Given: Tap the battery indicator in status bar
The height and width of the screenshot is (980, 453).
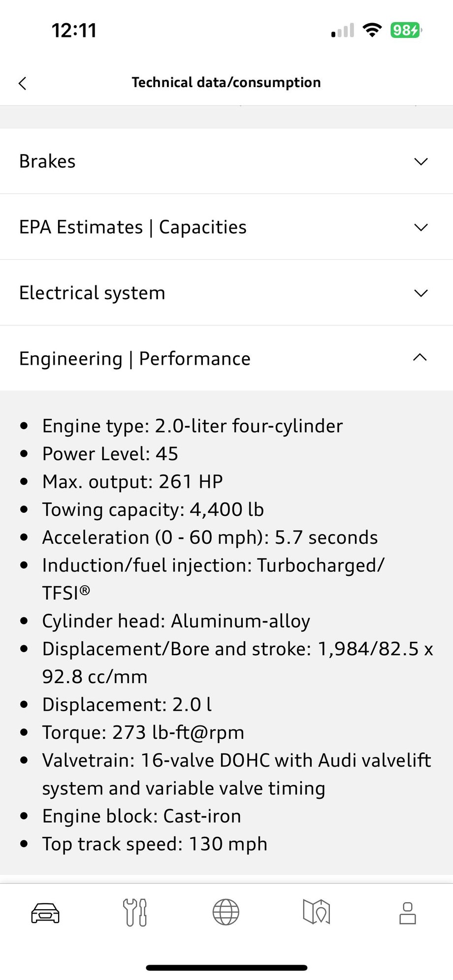Looking at the screenshot, I should click(406, 30).
